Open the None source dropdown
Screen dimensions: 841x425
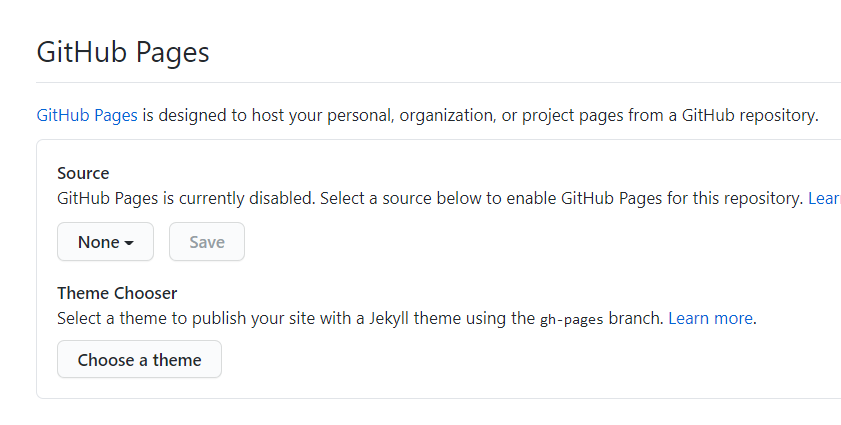105,242
